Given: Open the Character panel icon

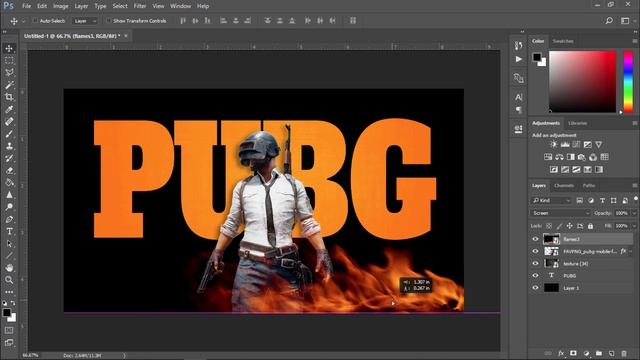Looking at the screenshot, I should [x=518, y=97].
